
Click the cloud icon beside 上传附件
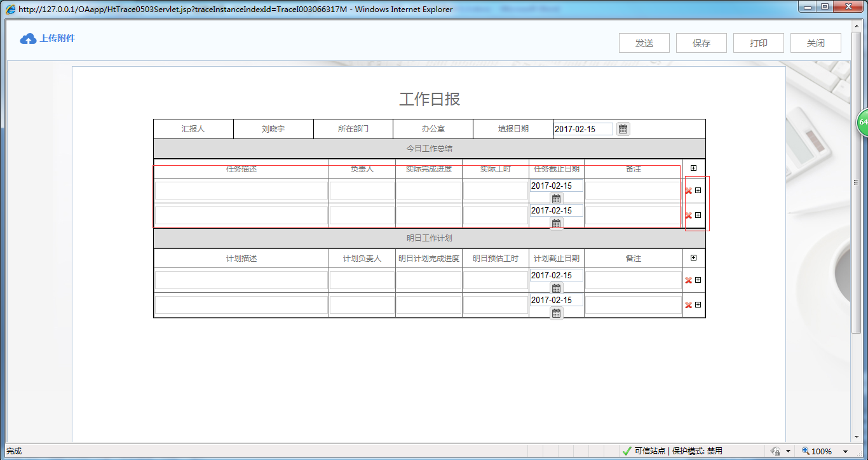pos(28,39)
